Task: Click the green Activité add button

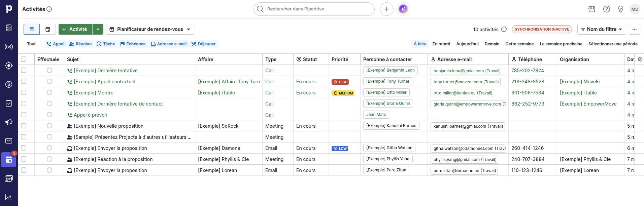Action: 75,29
